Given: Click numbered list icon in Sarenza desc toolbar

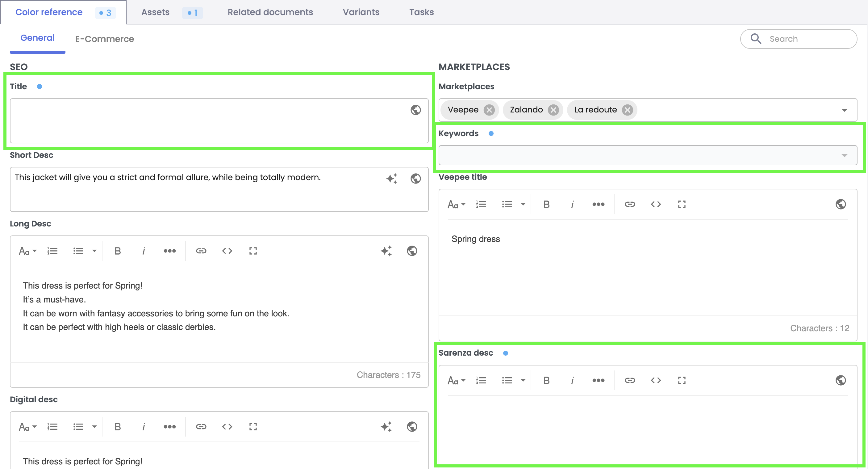Looking at the screenshot, I should pos(481,380).
